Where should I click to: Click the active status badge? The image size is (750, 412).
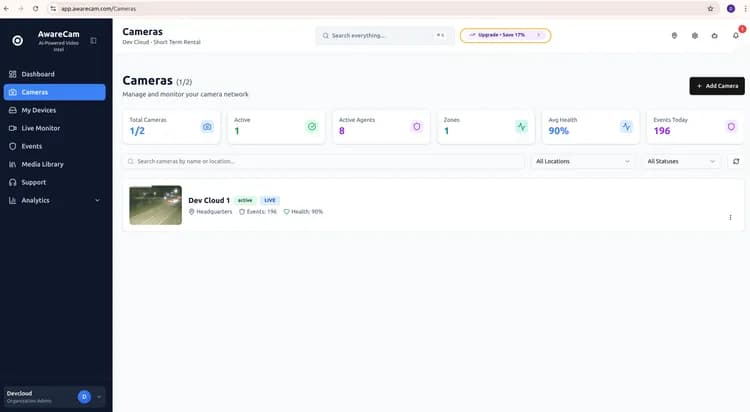click(245, 200)
